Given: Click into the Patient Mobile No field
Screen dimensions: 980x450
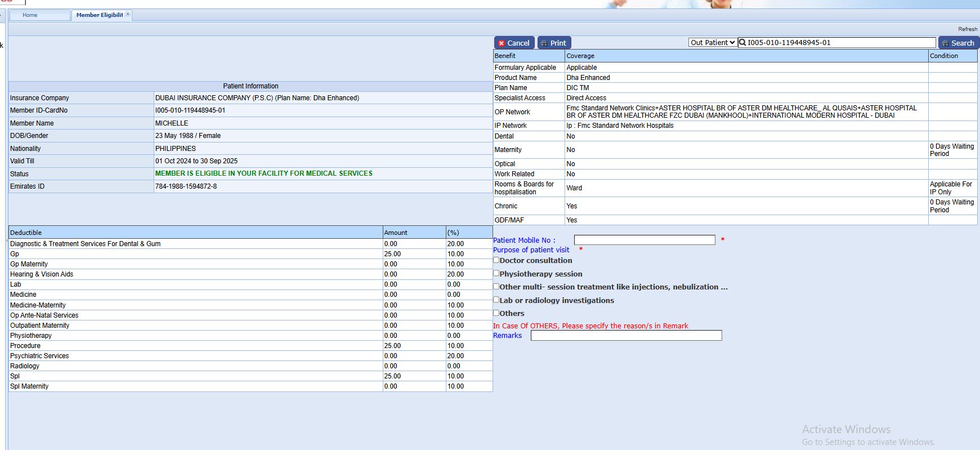Looking at the screenshot, I should [x=644, y=240].
